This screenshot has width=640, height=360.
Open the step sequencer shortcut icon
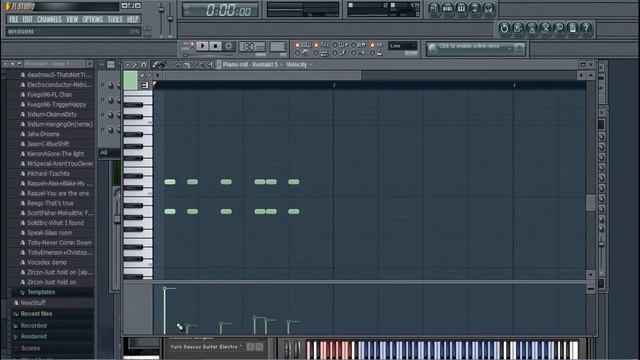pyautogui.click(x=448, y=8)
